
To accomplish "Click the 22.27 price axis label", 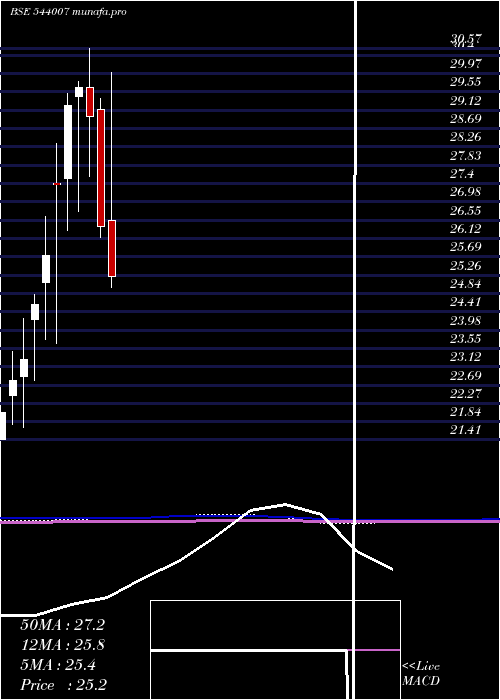I will 466,394.
